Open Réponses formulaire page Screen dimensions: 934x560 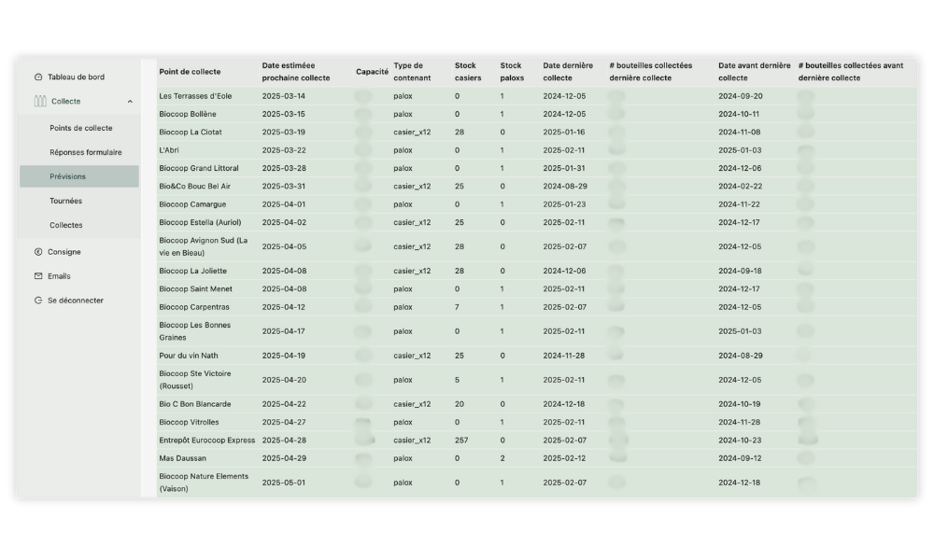click(86, 152)
